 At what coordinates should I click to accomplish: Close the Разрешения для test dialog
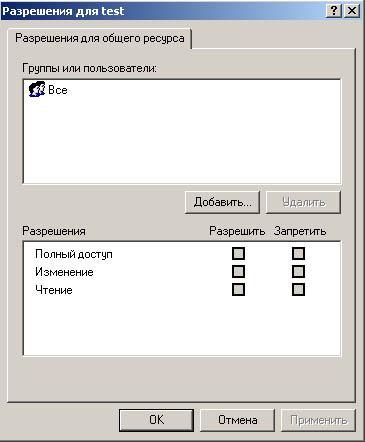352,11
